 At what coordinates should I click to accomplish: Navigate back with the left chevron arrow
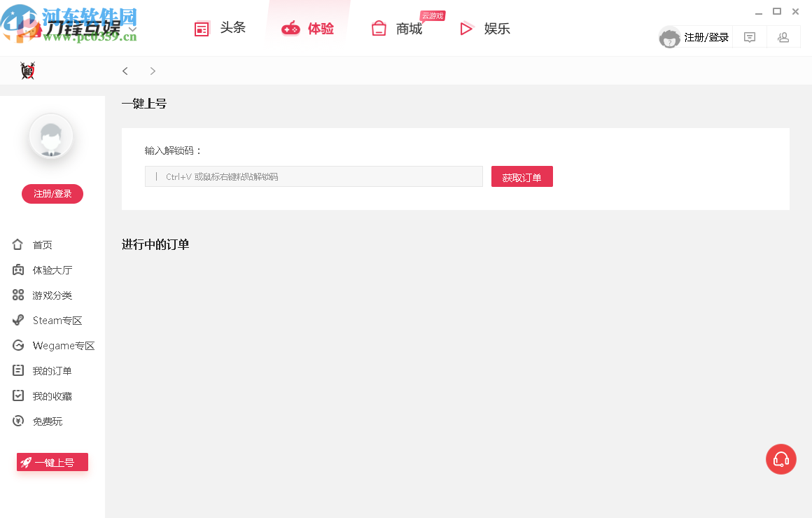[x=125, y=71]
